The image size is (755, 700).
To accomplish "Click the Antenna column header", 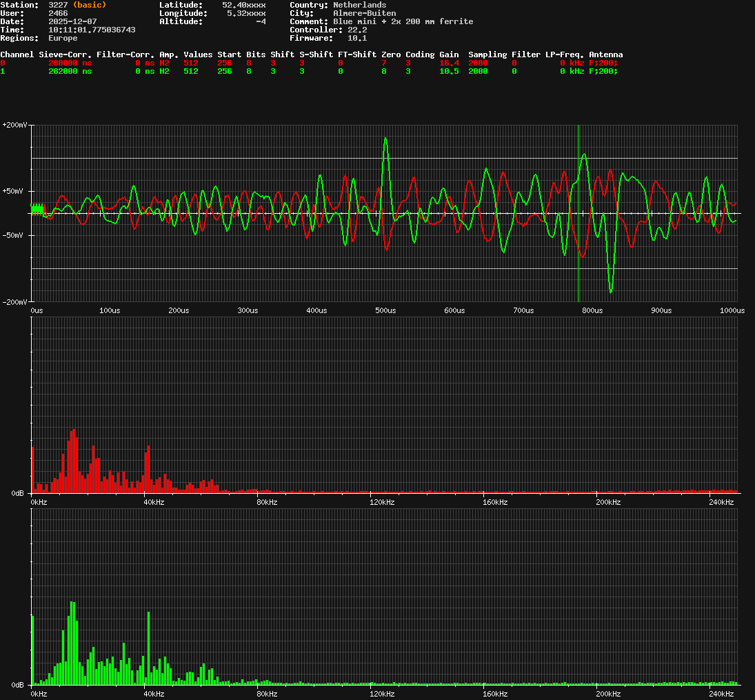I will 605,54.
